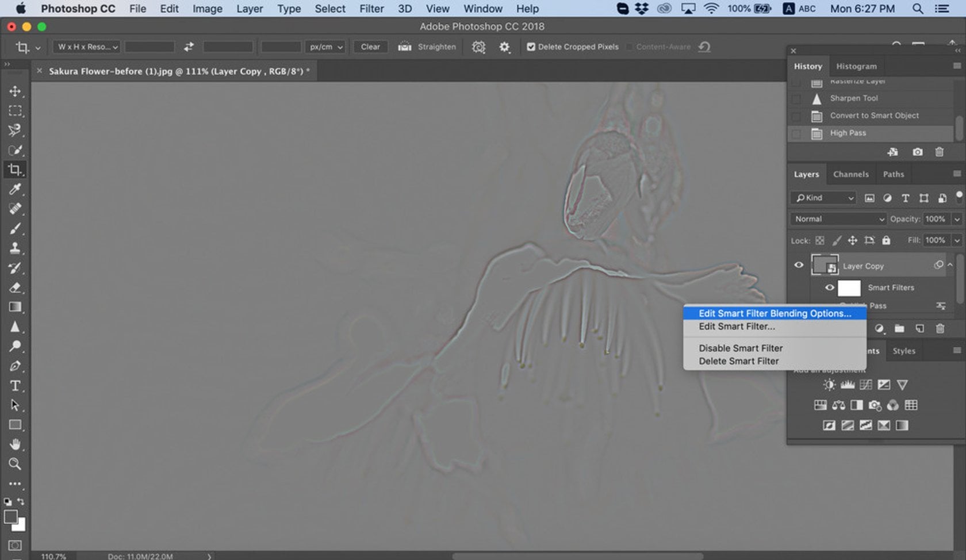Click the foreground color swatch
Screen dimensions: 966x560
(x=11, y=516)
